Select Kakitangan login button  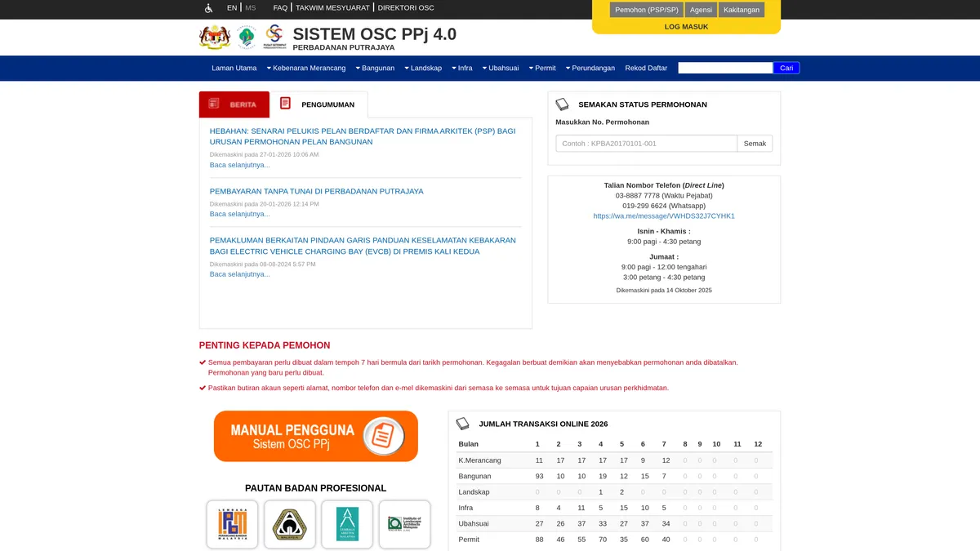pos(742,10)
